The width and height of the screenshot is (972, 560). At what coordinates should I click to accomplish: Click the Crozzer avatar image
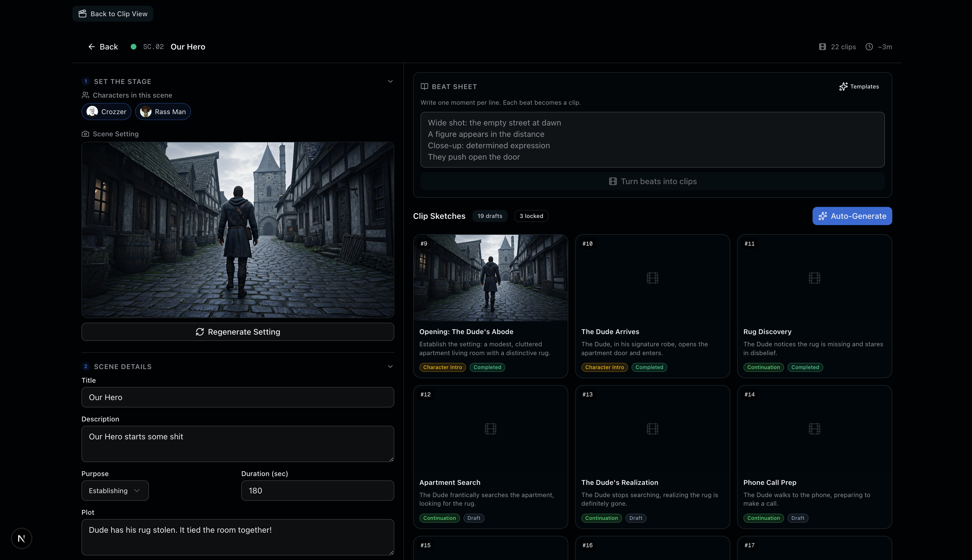pyautogui.click(x=92, y=112)
